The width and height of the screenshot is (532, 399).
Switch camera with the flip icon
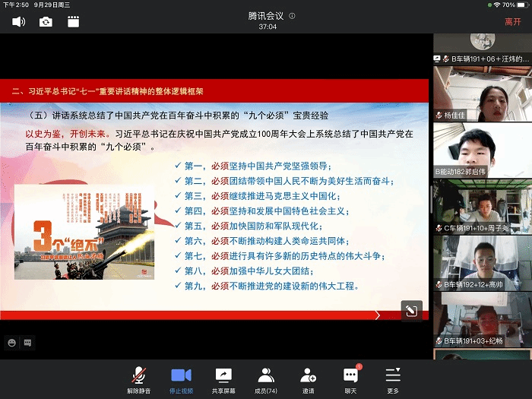coord(46,22)
